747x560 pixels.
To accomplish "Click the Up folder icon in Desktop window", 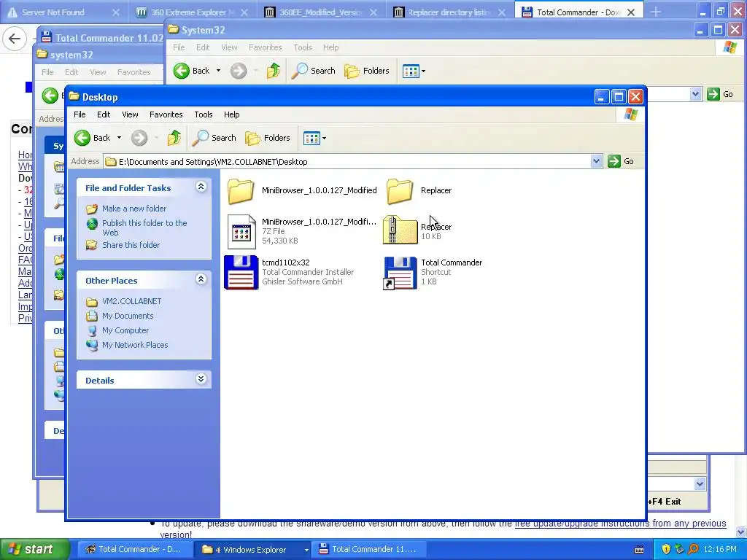I will click(x=174, y=138).
